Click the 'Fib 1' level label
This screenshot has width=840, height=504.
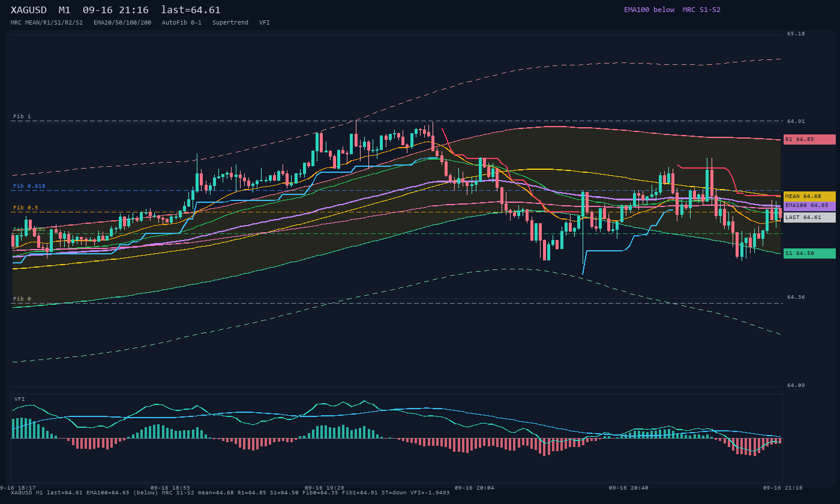[x=22, y=116]
